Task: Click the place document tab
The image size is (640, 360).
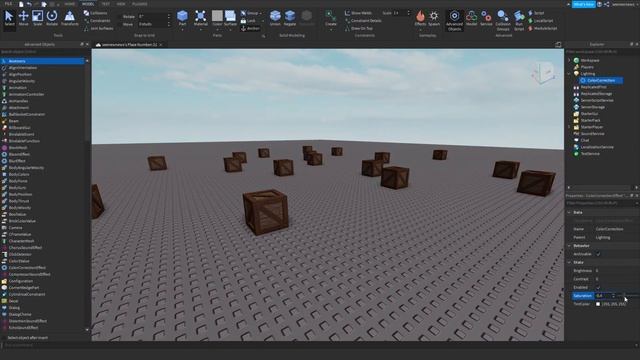Action: (129, 44)
